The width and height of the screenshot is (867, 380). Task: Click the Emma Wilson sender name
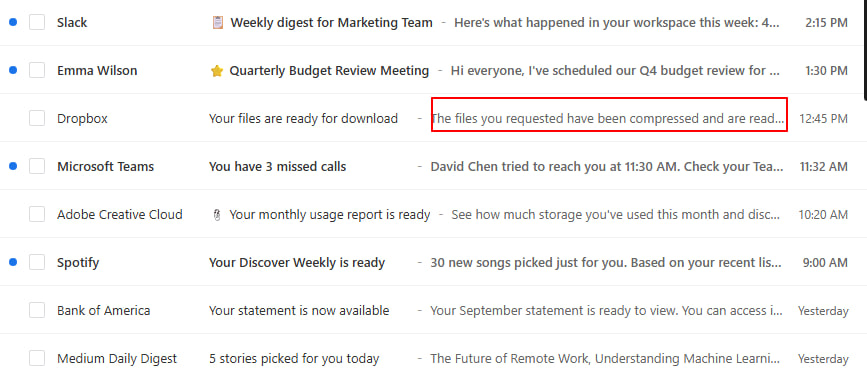click(97, 71)
